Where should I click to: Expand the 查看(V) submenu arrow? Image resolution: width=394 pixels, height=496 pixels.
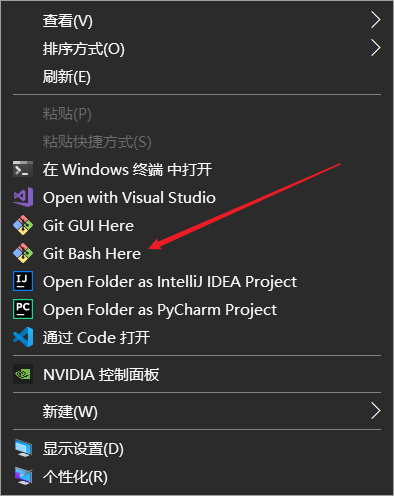click(x=375, y=20)
